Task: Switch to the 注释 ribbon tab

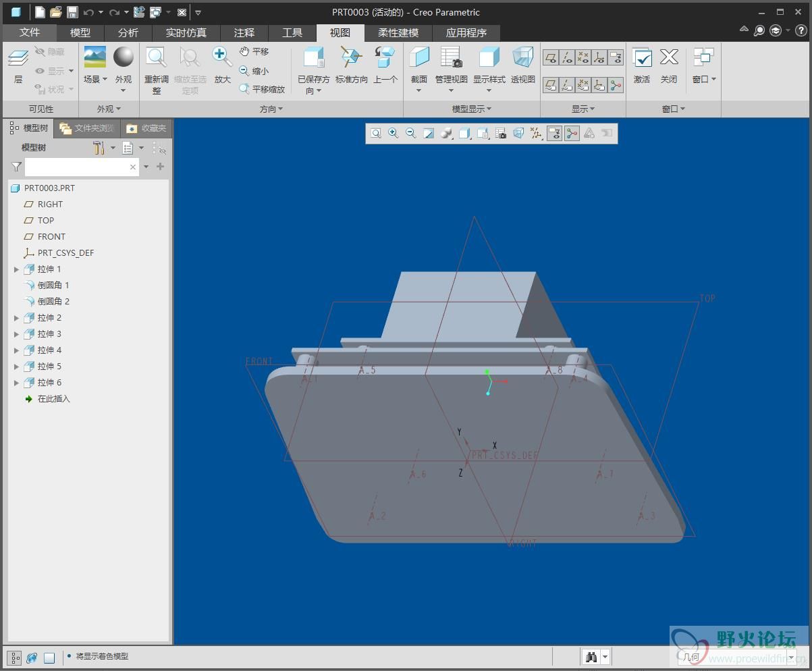Action: [x=244, y=32]
